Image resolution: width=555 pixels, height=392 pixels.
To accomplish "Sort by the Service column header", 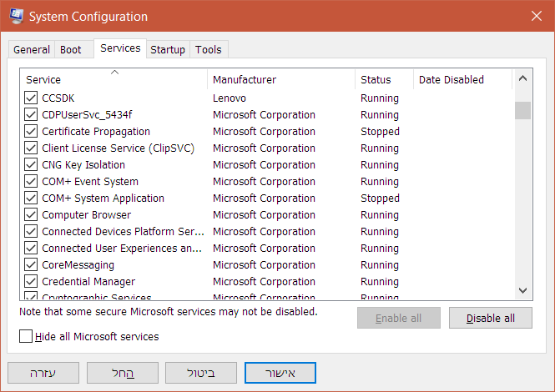I will click(x=114, y=79).
